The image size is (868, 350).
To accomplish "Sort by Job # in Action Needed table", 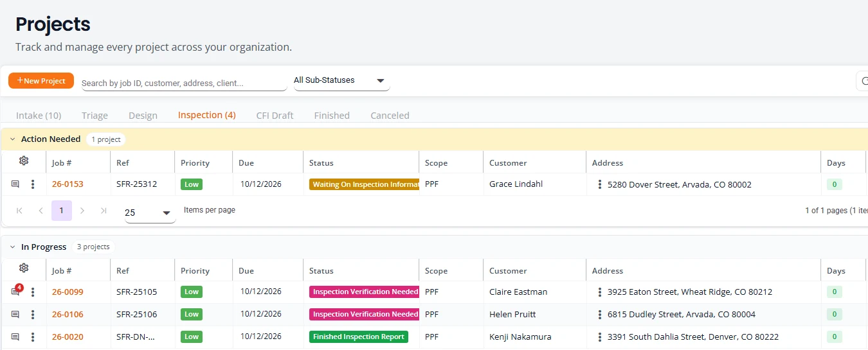I will tap(62, 163).
